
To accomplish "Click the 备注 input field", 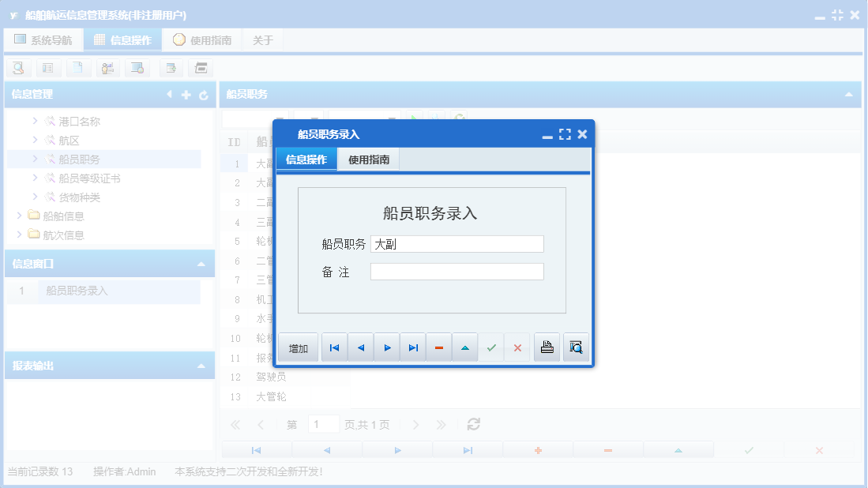I will tap(457, 271).
